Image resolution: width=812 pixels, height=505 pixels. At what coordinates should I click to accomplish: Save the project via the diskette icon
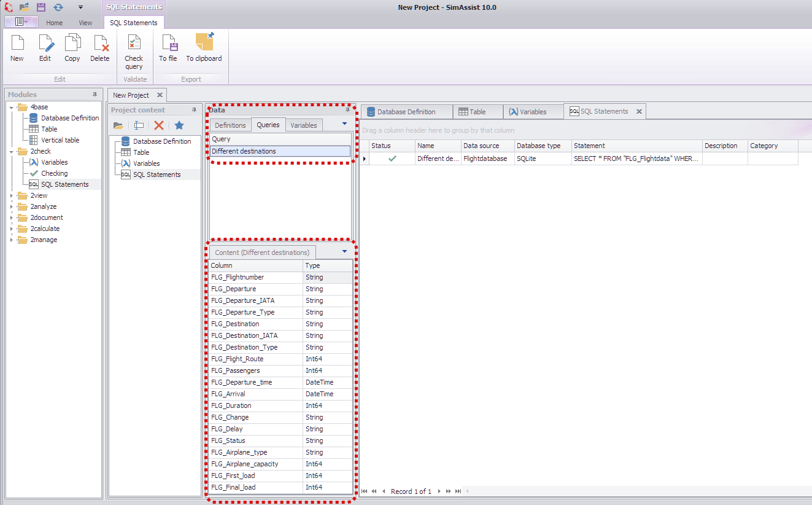pos(40,7)
